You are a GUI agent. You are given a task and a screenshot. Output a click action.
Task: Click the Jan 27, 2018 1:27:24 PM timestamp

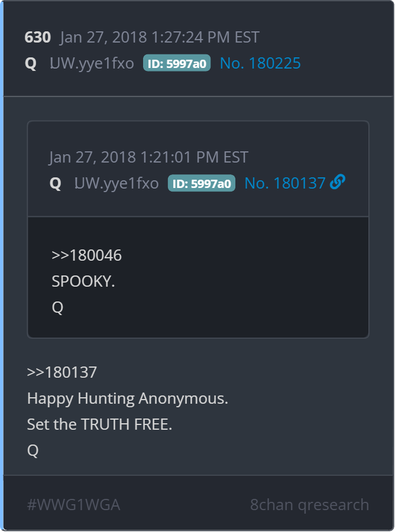[x=160, y=37]
